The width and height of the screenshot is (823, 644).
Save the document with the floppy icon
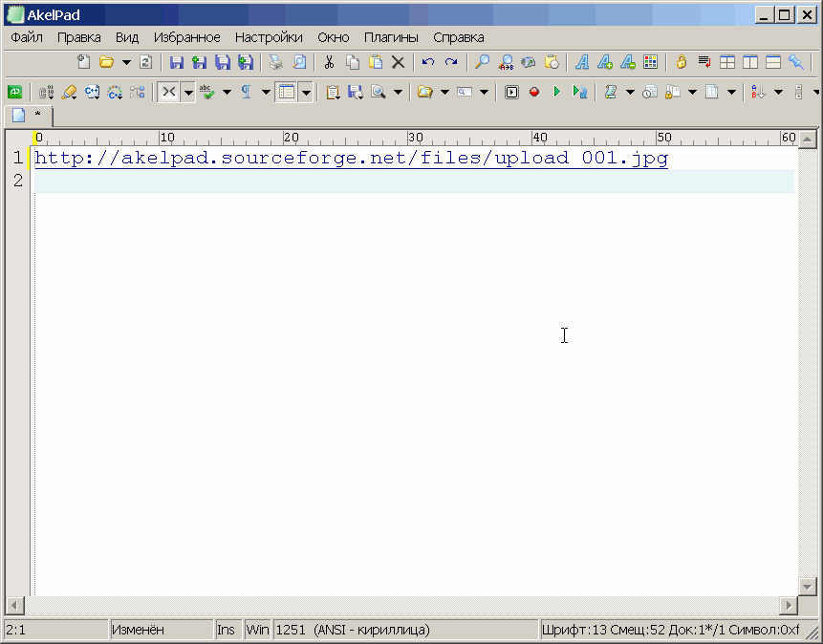coord(176,62)
